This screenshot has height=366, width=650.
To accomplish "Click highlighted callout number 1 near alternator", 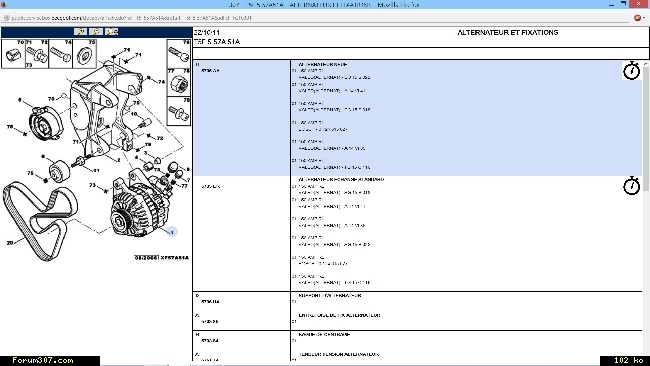I will (172, 232).
